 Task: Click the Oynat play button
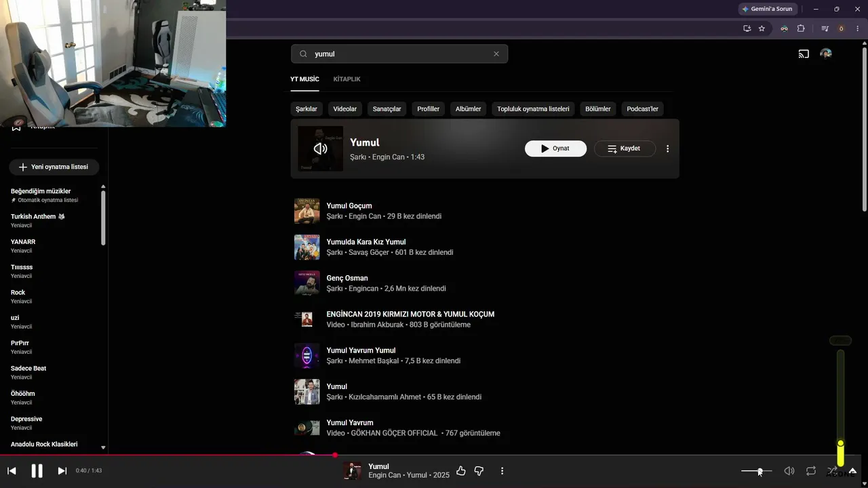(555, 148)
